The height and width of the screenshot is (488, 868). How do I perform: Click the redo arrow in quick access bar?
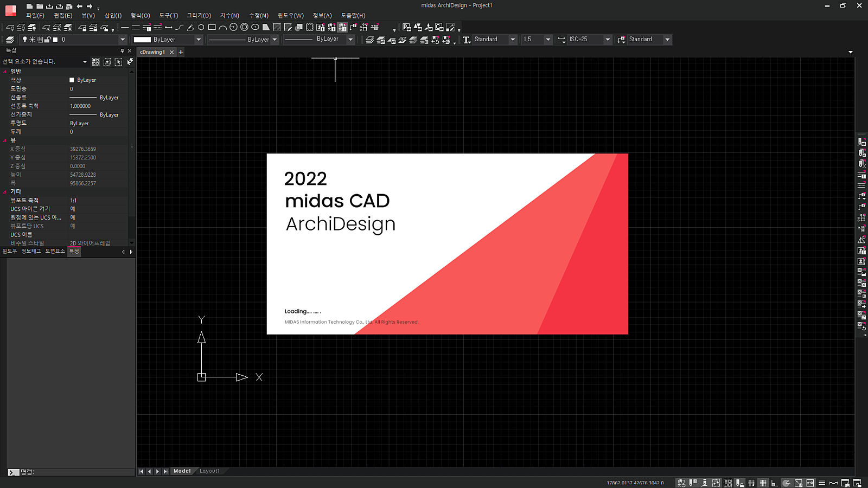(x=90, y=6)
